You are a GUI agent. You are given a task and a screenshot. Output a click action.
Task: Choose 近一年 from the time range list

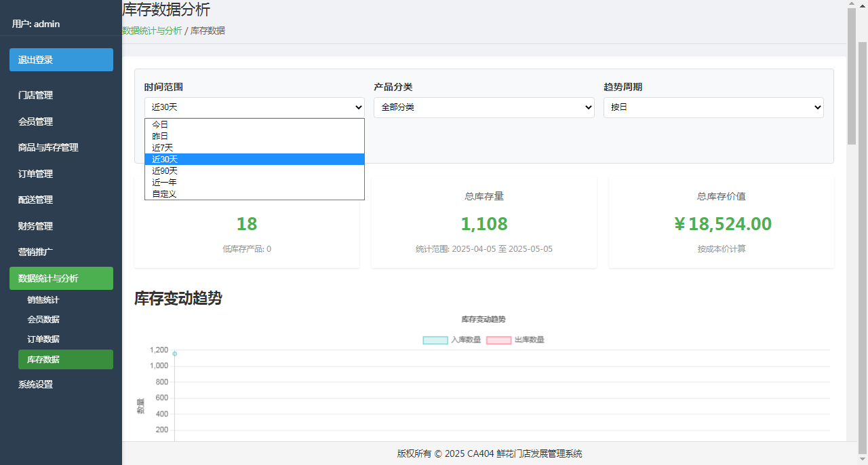[254, 183]
